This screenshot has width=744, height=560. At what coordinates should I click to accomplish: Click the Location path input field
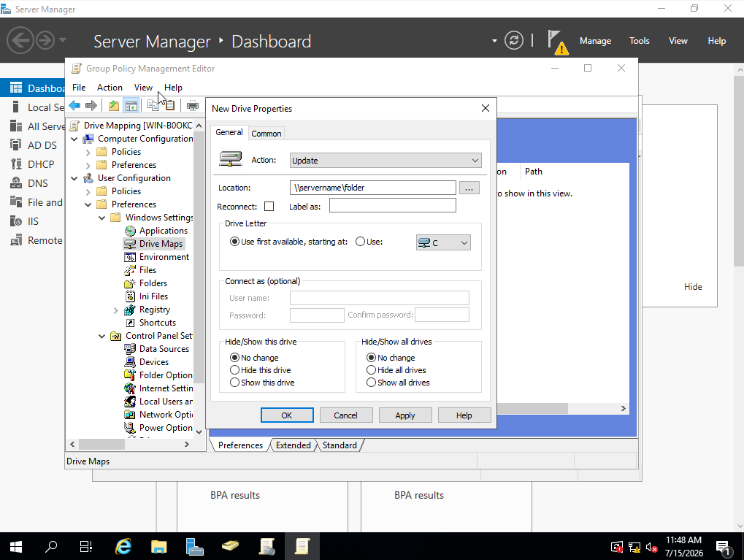point(372,188)
